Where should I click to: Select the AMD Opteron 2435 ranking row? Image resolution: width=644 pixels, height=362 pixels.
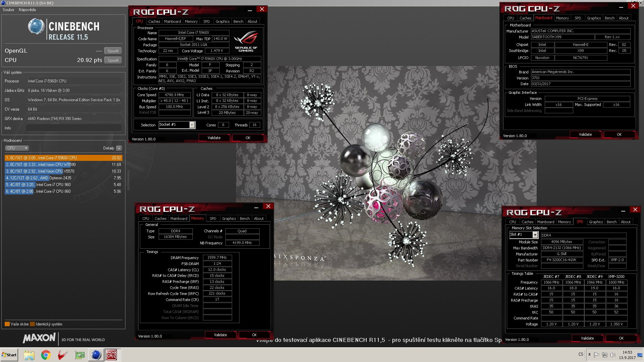click(63, 178)
